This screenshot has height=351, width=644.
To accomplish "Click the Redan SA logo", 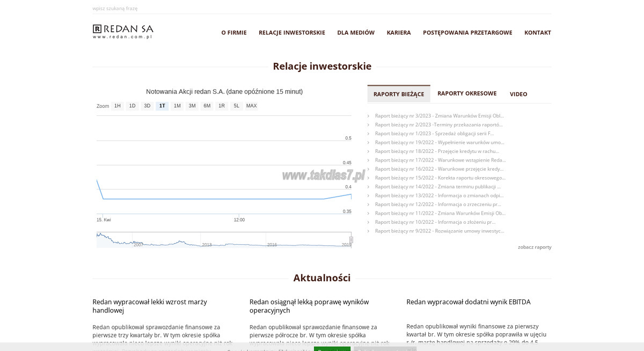I will [123, 31].
